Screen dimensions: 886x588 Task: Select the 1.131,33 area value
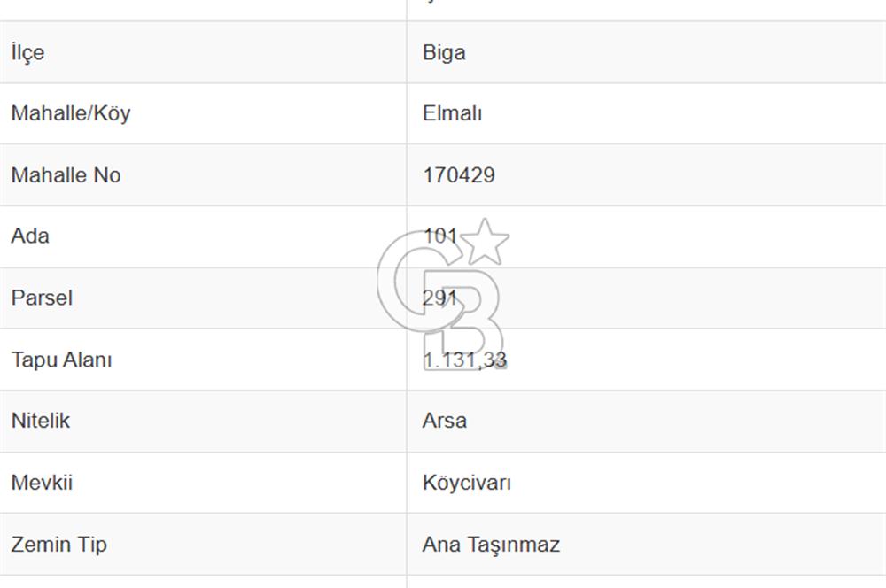click(x=465, y=360)
